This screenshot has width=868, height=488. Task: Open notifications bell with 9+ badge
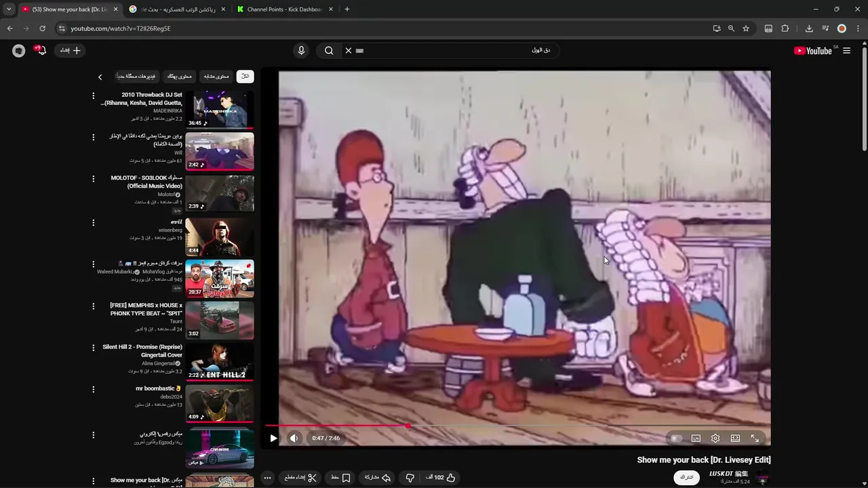click(x=41, y=50)
